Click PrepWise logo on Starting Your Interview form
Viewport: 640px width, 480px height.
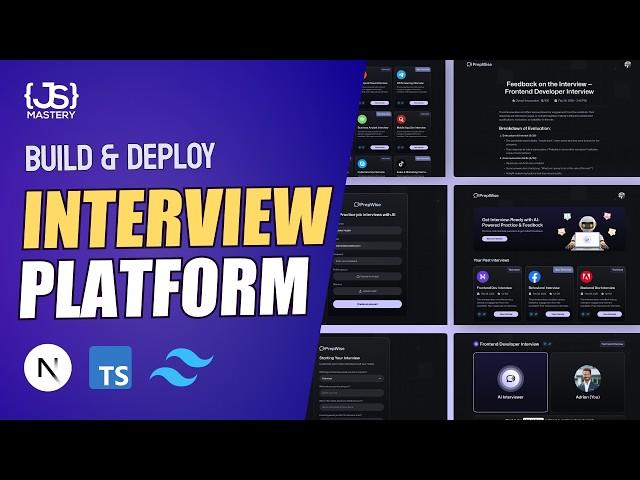pyautogui.click(x=332, y=349)
